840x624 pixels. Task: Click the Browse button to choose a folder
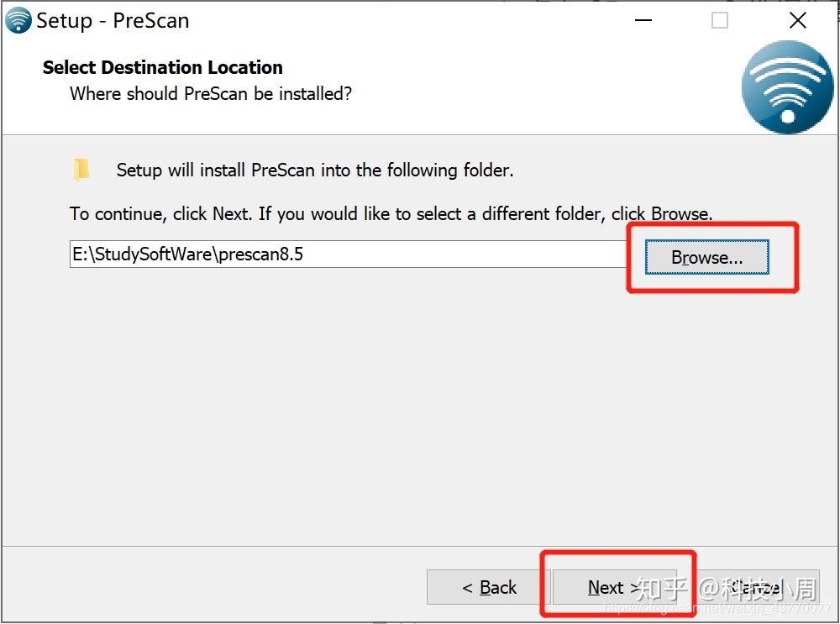[x=706, y=258]
